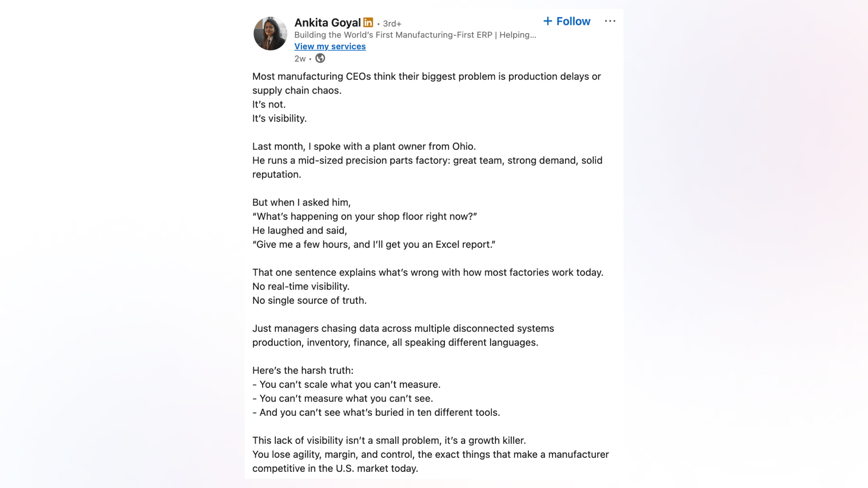Select the sentence 'It's not.'
The height and width of the screenshot is (488, 868).
point(269,104)
